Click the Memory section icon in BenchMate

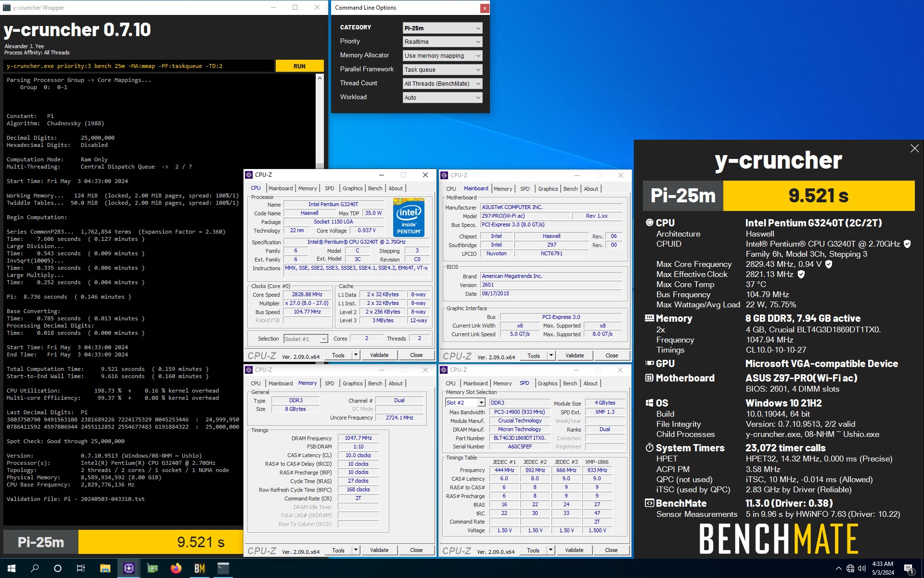[x=649, y=318]
